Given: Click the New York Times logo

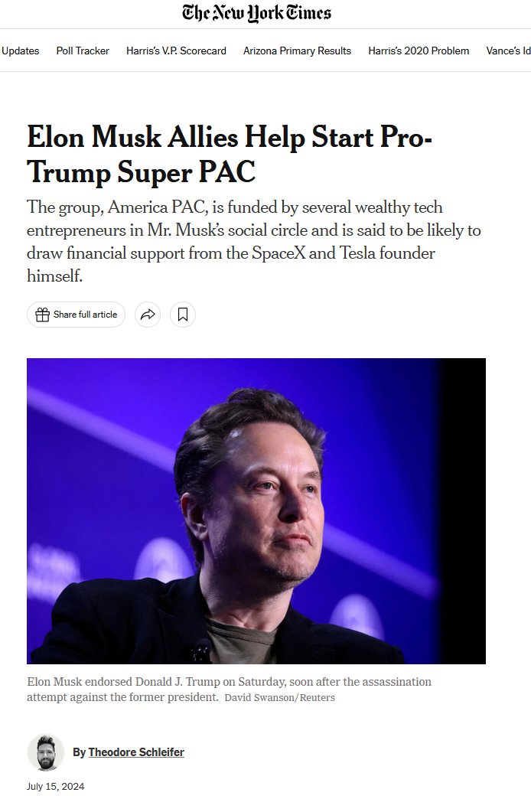Looking at the screenshot, I should [256, 13].
